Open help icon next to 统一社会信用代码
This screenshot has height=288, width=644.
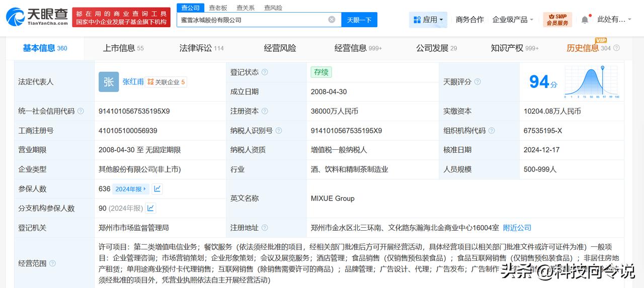point(80,111)
